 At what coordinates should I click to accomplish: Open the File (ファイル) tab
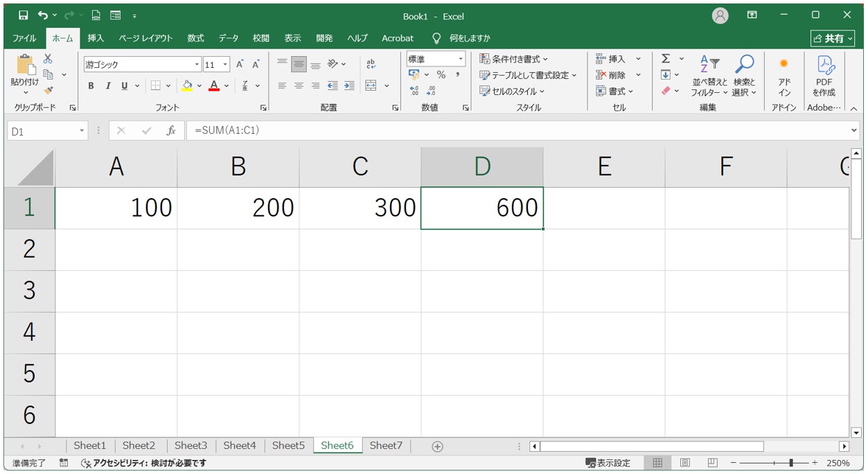tap(25, 38)
